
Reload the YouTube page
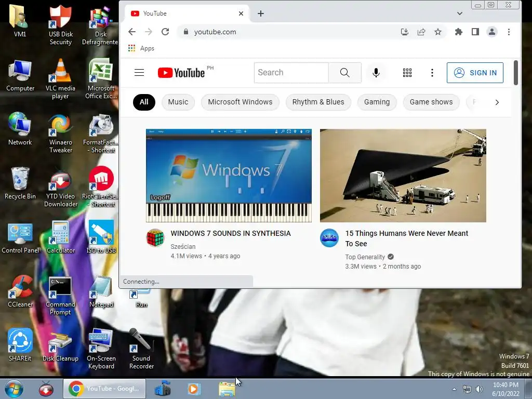coord(165,32)
